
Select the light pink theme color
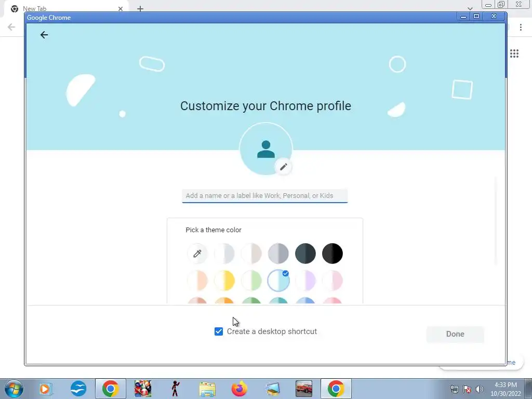tap(332, 281)
